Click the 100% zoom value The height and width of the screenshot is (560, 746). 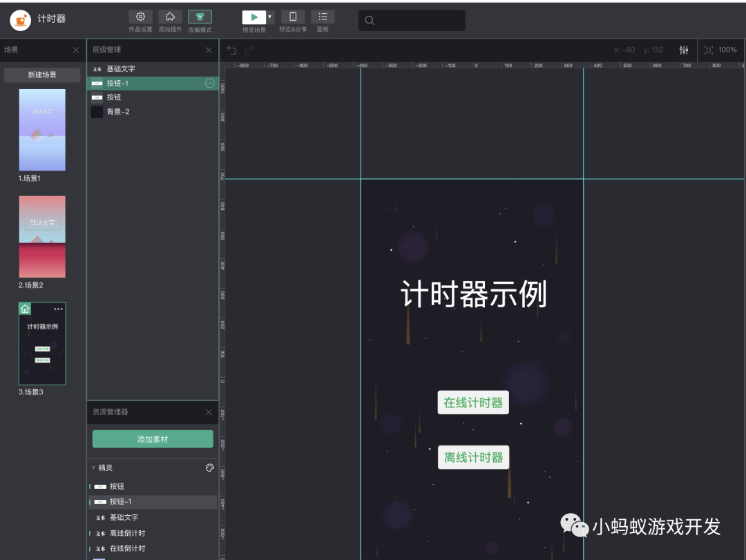coord(727,50)
